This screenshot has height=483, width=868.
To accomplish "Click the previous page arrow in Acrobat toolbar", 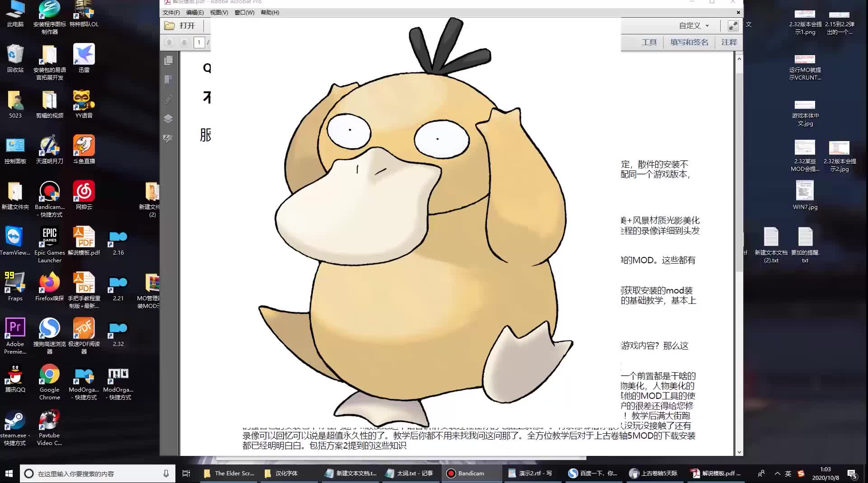I will tap(169, 42).
